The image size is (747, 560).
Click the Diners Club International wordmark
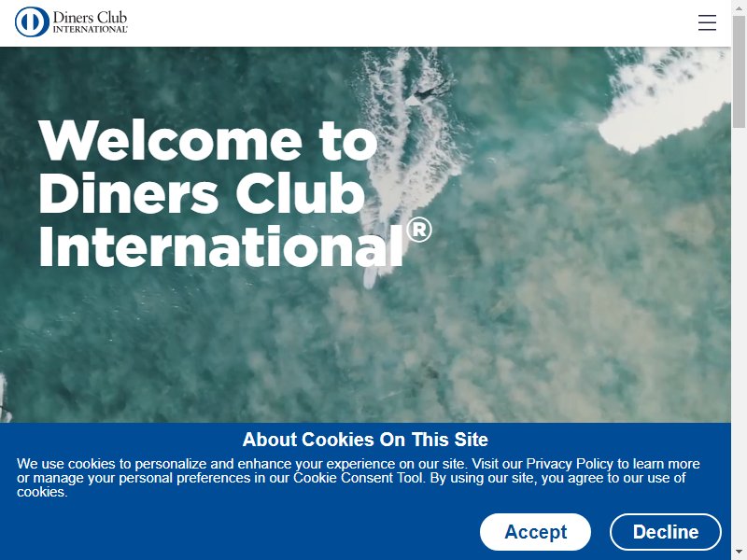click(x=90, y=21)
